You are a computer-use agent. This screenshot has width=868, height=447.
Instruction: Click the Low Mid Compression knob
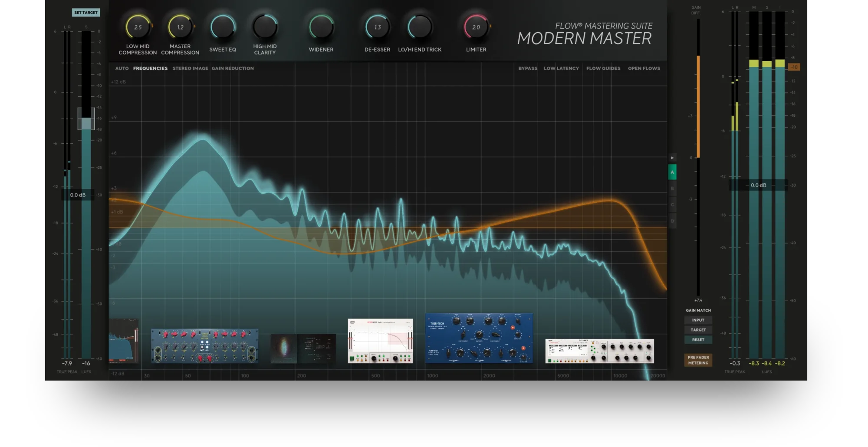(138, 27)
